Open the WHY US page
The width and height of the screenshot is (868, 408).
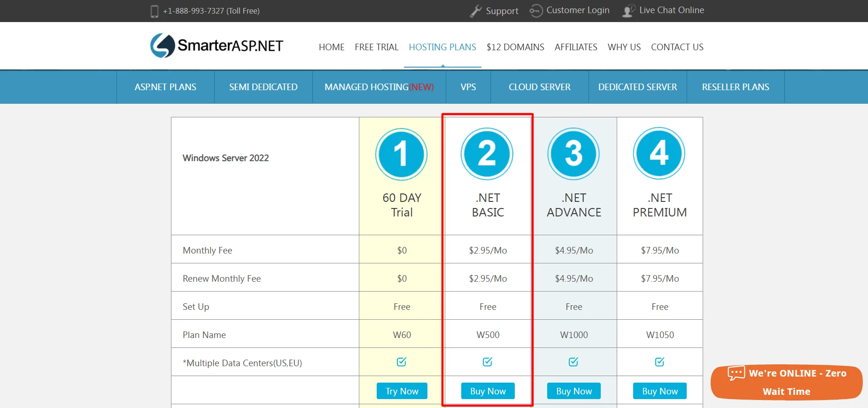(624, 47)
